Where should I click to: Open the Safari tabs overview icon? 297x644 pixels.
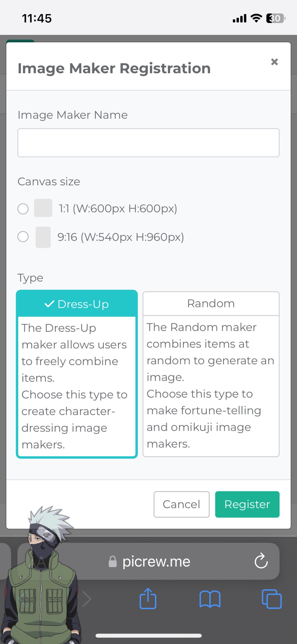tap(272, 599)
